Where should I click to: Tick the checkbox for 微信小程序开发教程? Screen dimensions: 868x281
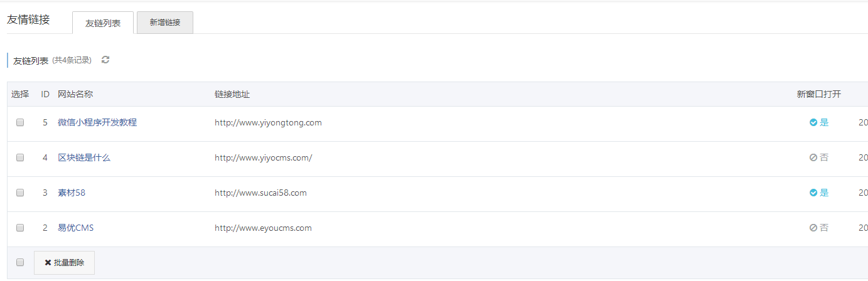[x=20, y=123]
